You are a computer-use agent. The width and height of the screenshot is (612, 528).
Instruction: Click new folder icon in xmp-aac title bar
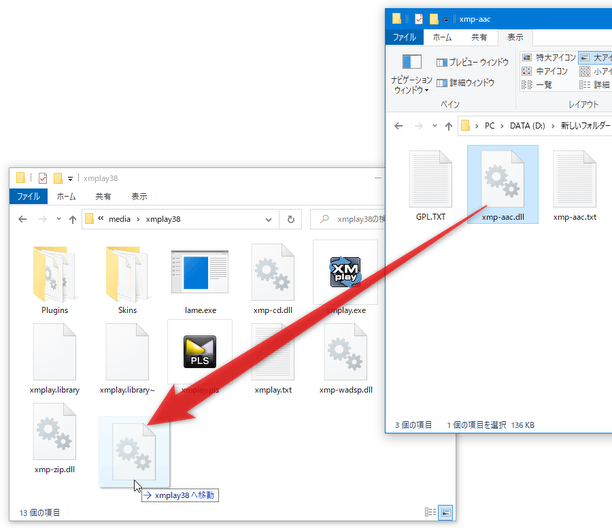click(x=434, y=19)
